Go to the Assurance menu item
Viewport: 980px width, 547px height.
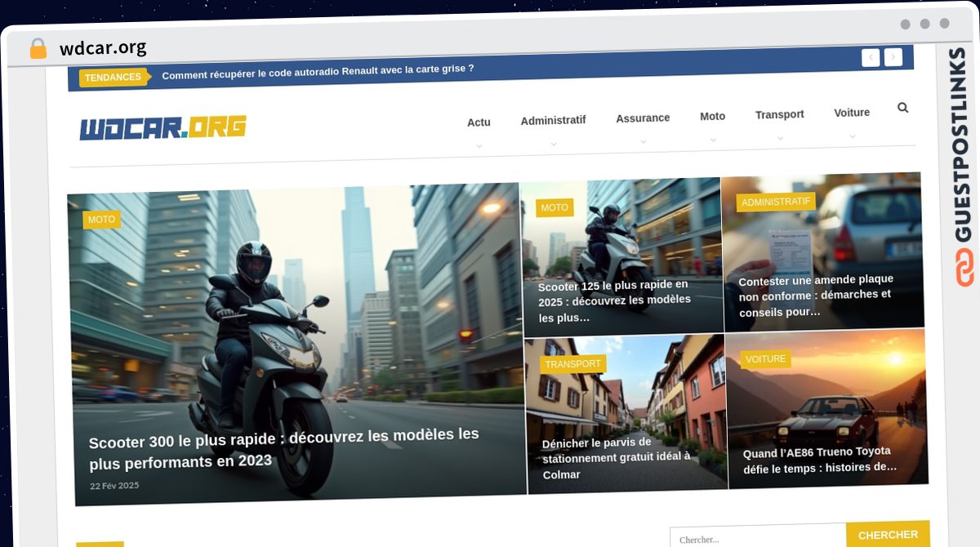(x=643, y=118)
